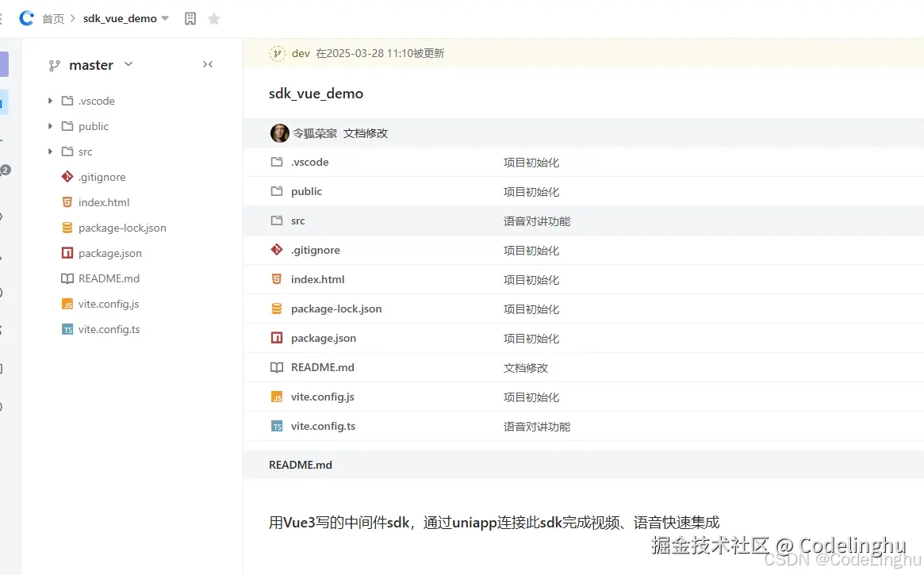Click the version icon beside the dev branch
The image size is (924, 575).
[x=277, y=53]
